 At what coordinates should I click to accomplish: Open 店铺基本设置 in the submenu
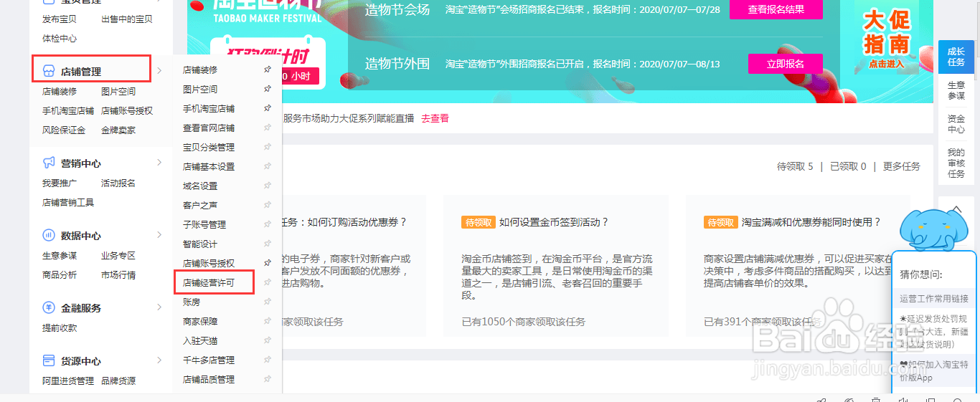[x=209, y=167]
